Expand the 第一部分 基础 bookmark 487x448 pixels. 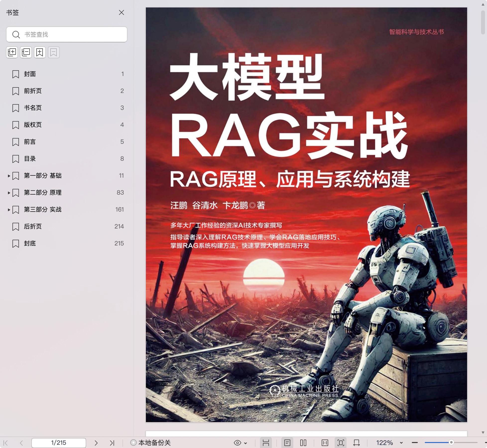point(9,176)
